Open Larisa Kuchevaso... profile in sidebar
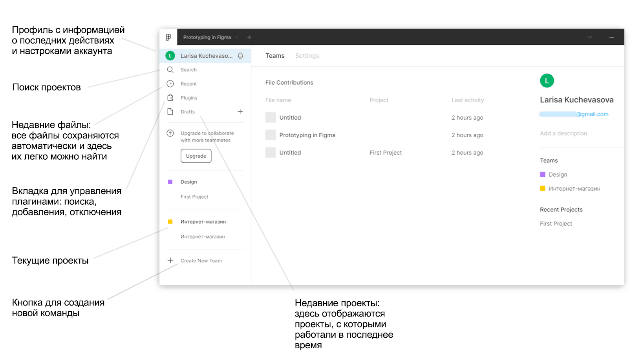Viewport: 644px width, 364px height. 207,56
